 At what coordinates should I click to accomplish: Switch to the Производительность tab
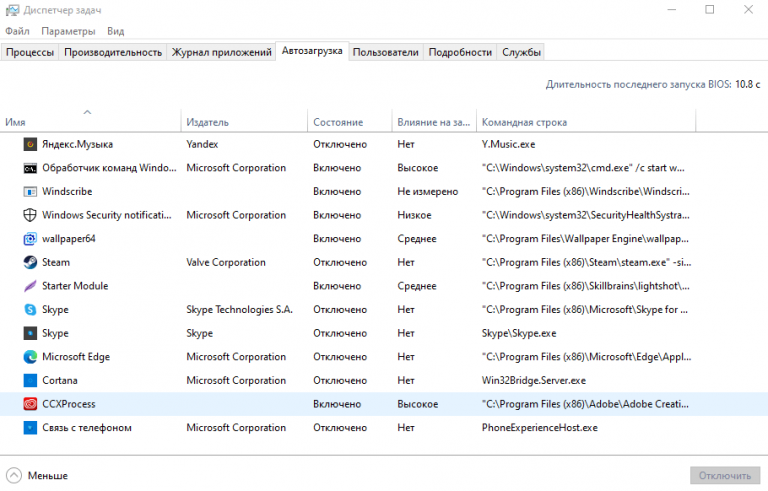(x=113, y=52)
